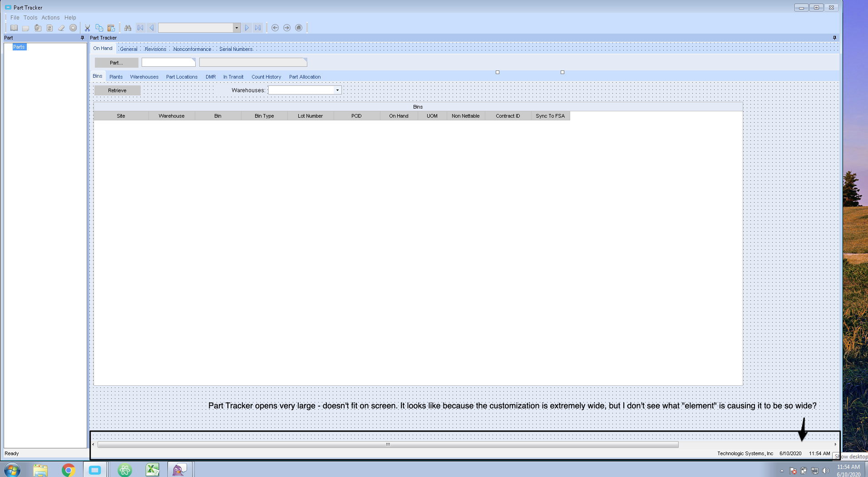Click the binoculars Search icon
Screen dimensions: 868x477
pos(128,28)
